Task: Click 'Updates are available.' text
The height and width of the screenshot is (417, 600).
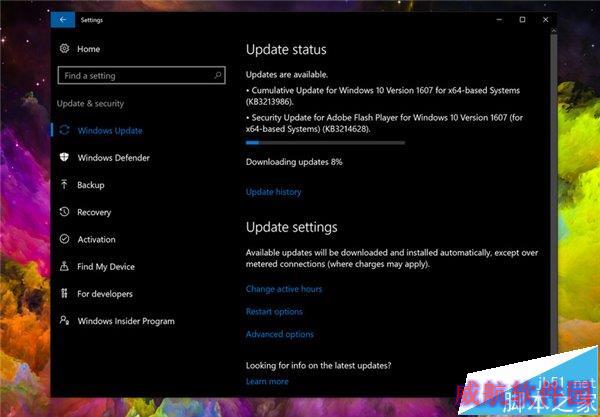Action: [287, 74]
